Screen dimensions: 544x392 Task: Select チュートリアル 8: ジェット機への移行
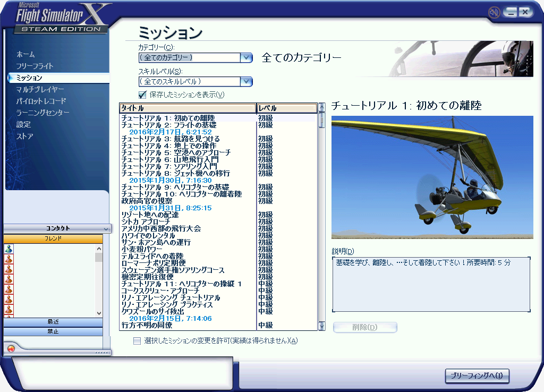(175, 173)
